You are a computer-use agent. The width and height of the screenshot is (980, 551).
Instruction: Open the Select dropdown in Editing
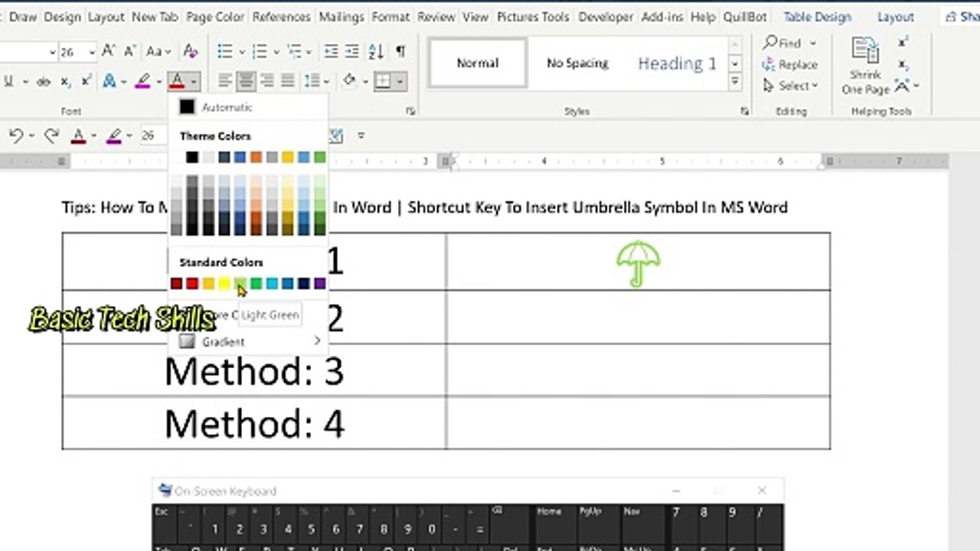point(789,86)
